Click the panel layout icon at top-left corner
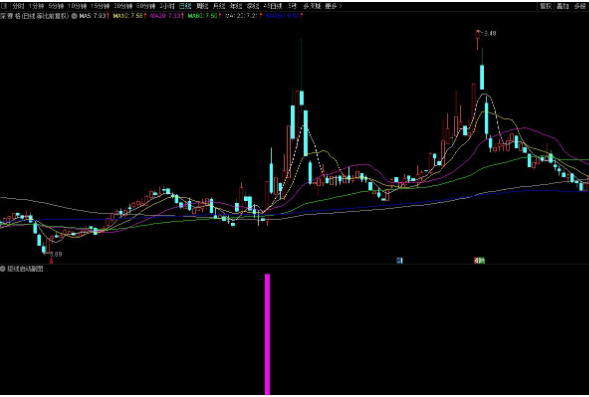Viewport: 589px width, 397px height. point(3,6)
